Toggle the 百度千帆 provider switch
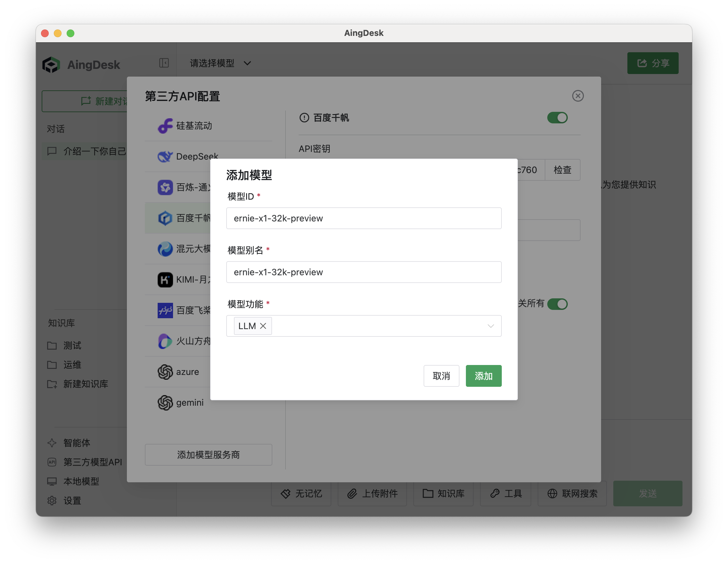The height and width of the screenshot is (564, 728). 557,118
